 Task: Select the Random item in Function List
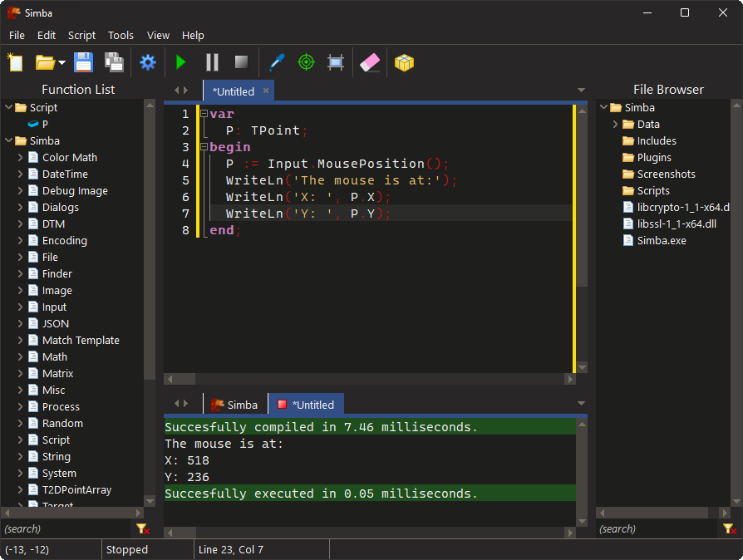pos(62,424)
